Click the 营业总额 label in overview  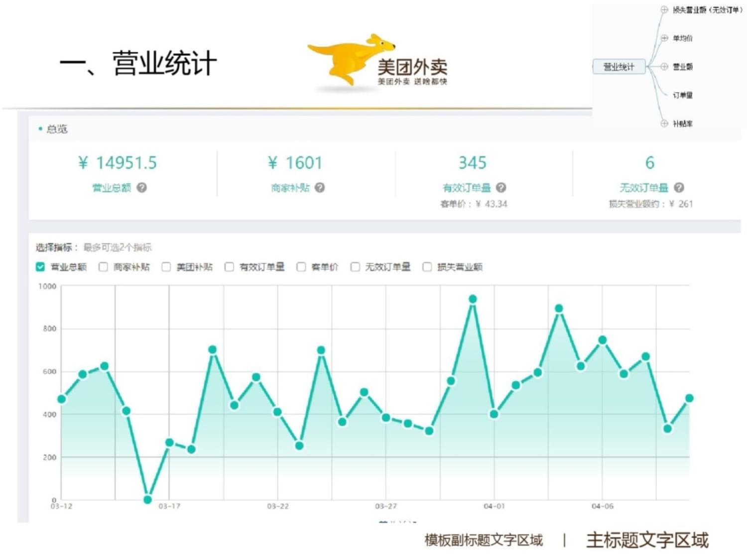pyautogui.click(x=112, y=188)
